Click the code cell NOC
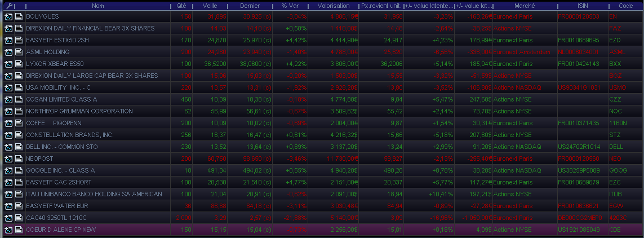644x238 pixels. click(615, 112)
